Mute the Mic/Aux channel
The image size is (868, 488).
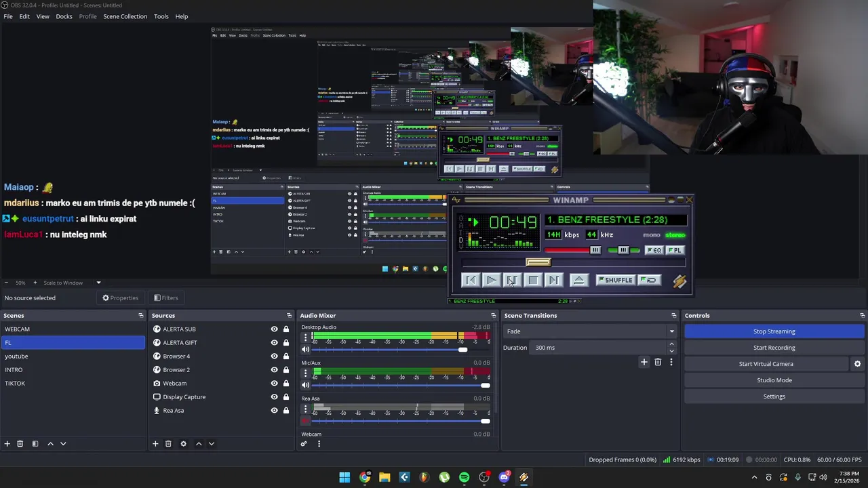click(305, 385)
